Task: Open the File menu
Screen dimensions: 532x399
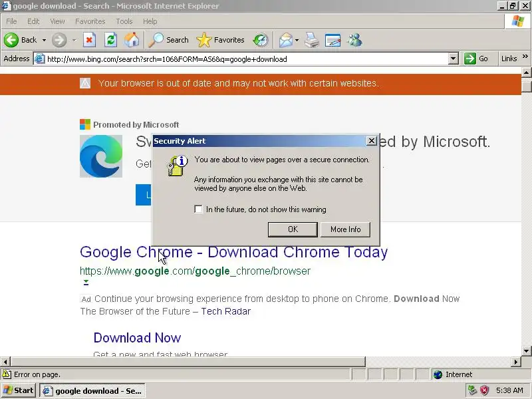Action: point(11,21)
